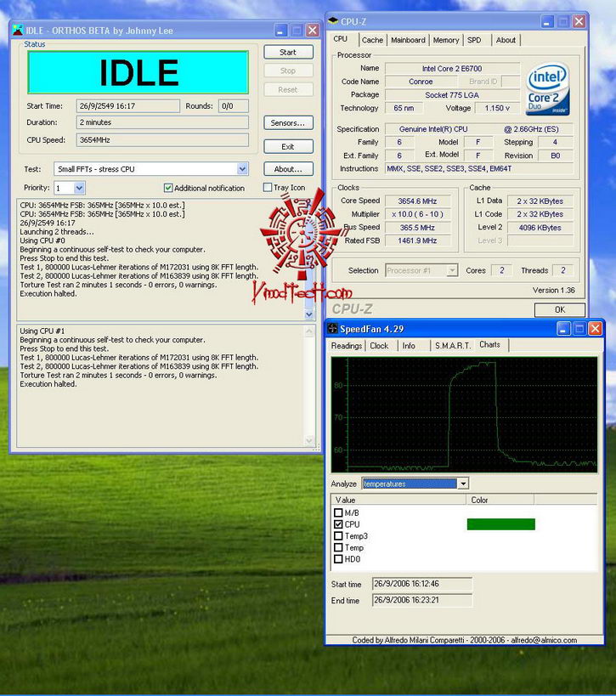Click OK in CPU-Z

point(560,309)
